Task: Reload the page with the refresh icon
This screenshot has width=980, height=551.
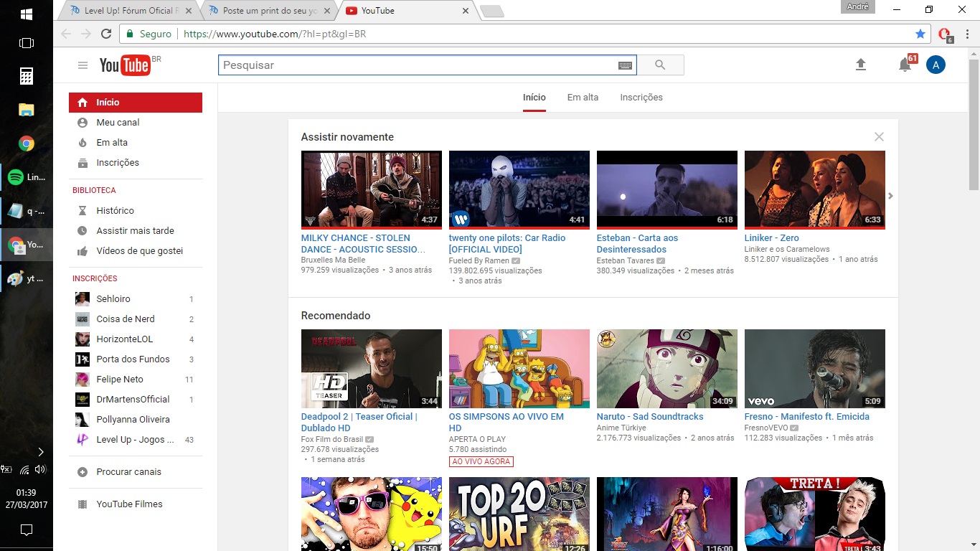Action: (106, 34)
